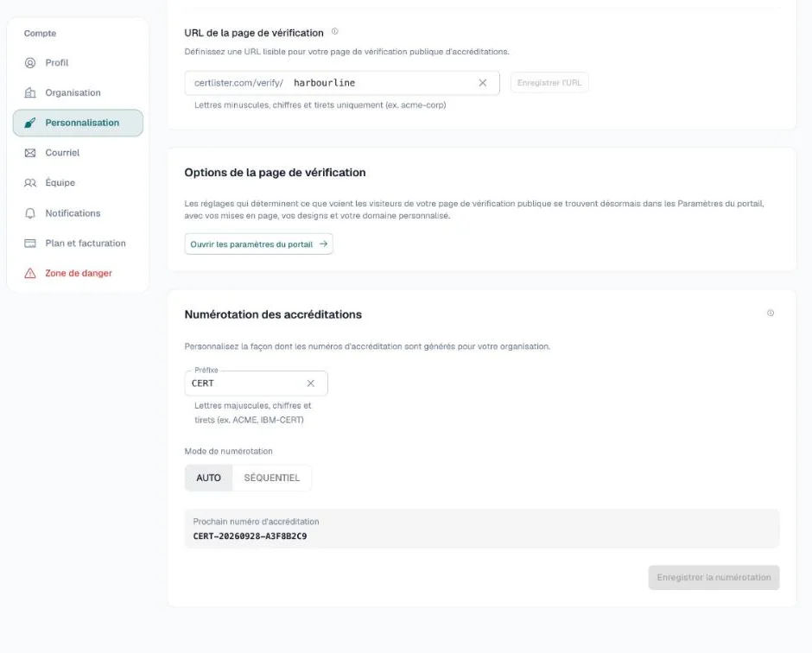Click the 'Compte' sidebar heading
Screen dimensions: 812x653
click(x=40, y=33)
